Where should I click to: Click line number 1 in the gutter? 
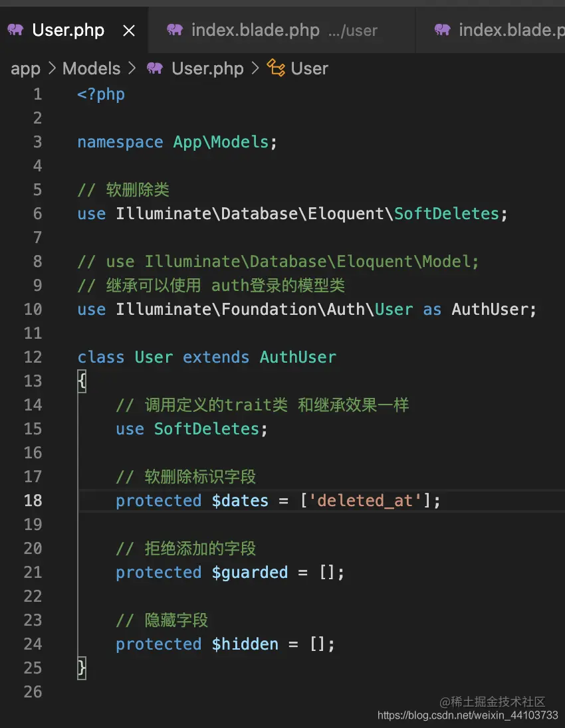[x=38, y=94]
